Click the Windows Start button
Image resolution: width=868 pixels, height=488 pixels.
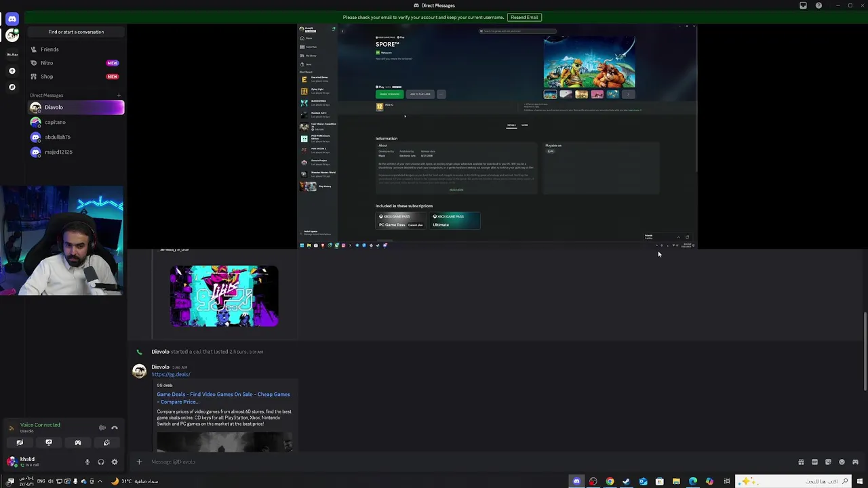click(x=861, y=482)
